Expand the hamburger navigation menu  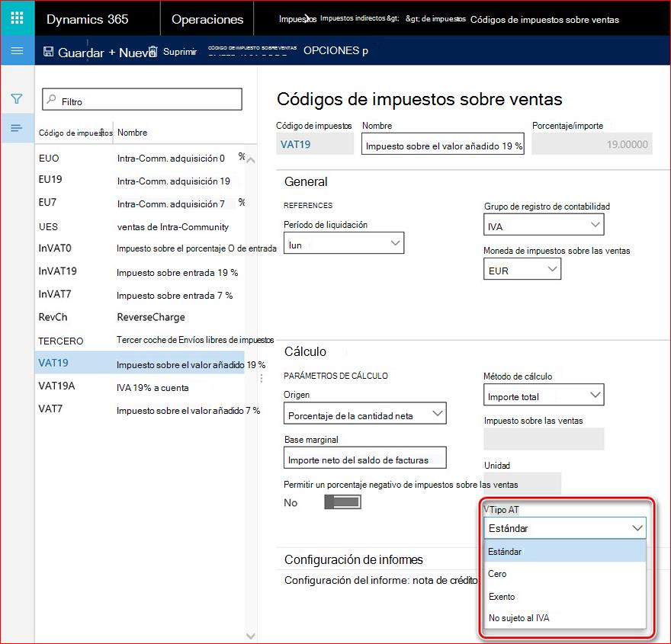17,51
